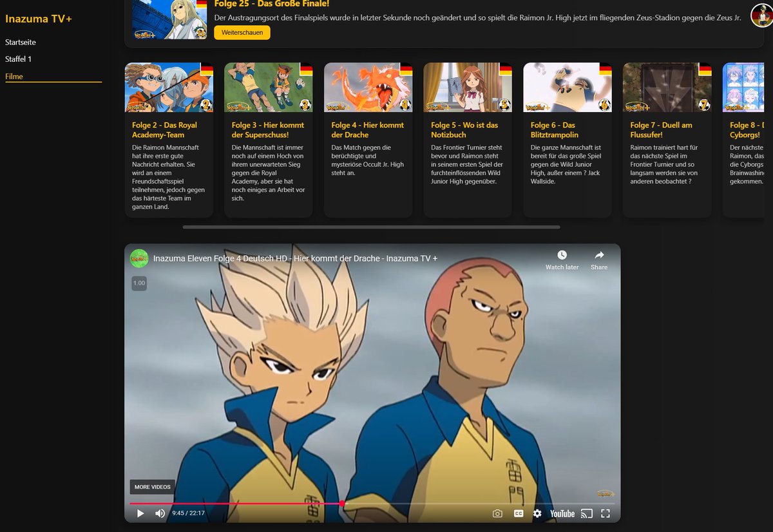Screen dimensions: 773x532
Task: Open the Folge 2 episode thumbnail
Action: (x=169, y=87)
